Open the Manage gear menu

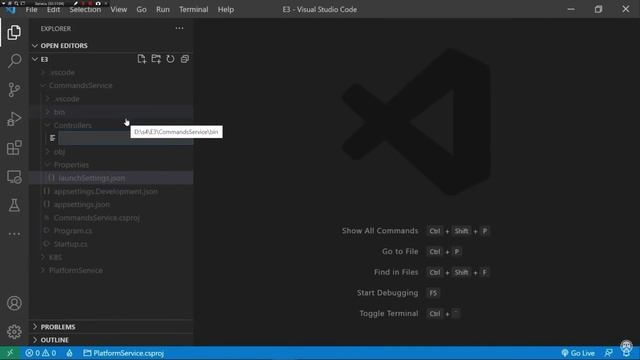[14, 332]
